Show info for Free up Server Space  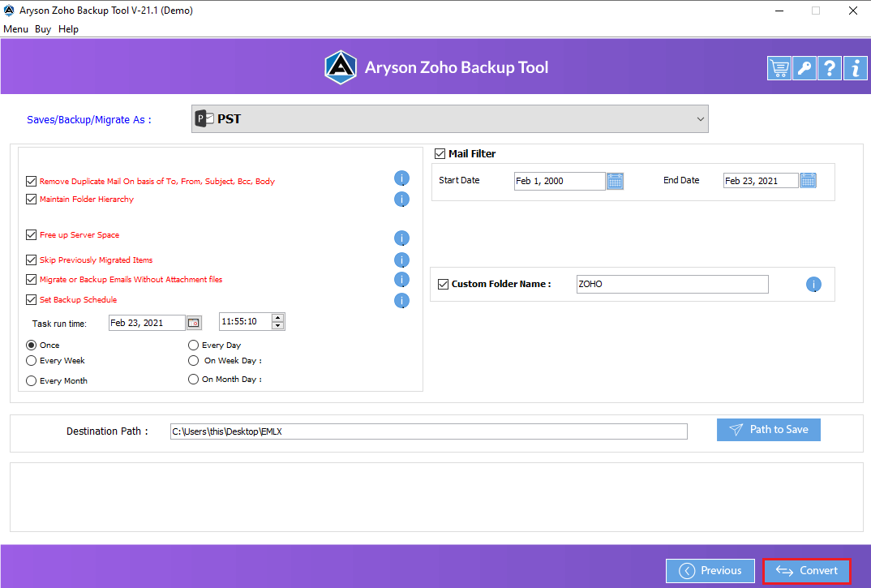pos(401,238)
